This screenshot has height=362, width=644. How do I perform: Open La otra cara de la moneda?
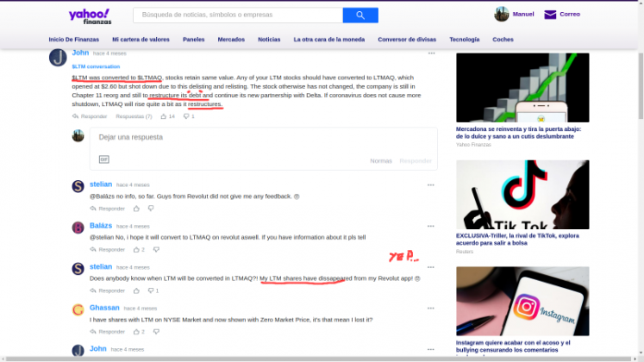click(329, 40)
